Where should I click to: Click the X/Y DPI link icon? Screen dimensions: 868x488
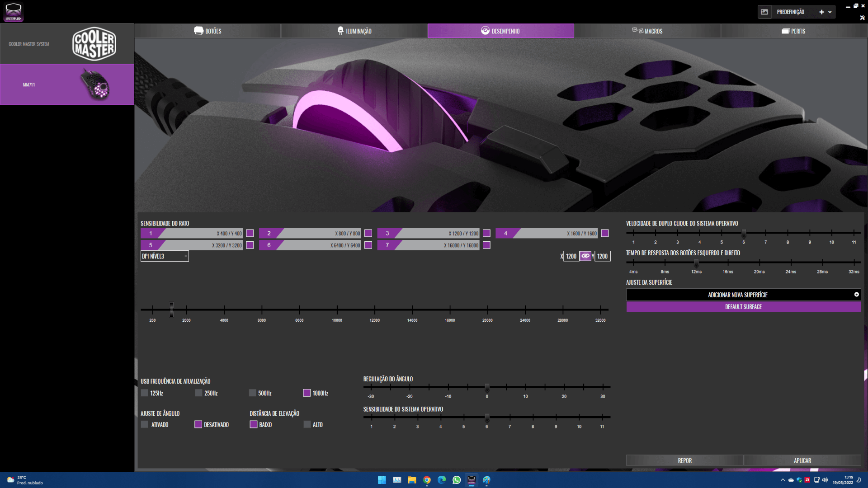pyautogui.click(x=585, y=256)
